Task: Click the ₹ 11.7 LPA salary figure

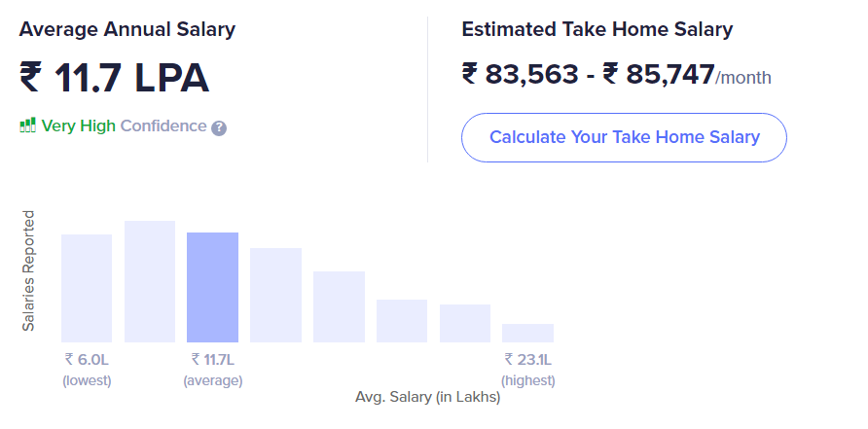Action: tap(115, 79)
